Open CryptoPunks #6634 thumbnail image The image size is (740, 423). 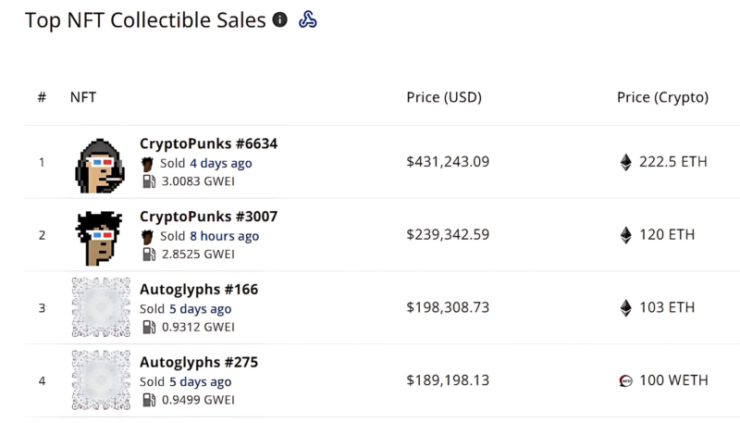(100, 166)
